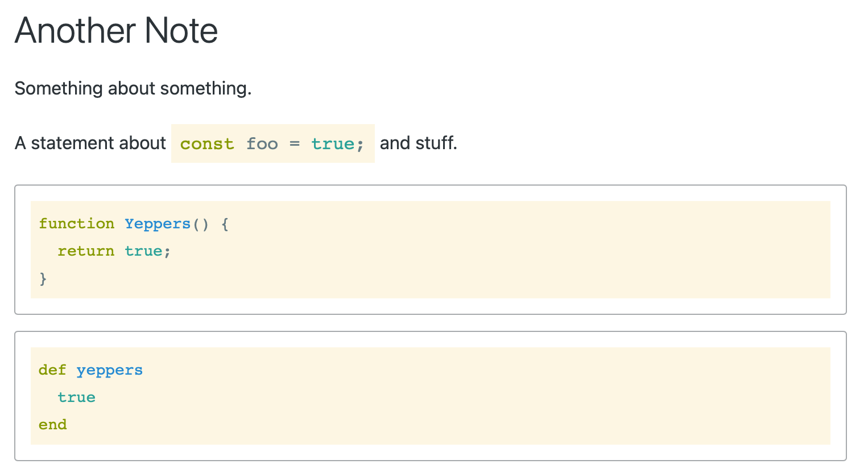Click the text "A statement about"

click(90, 143)
